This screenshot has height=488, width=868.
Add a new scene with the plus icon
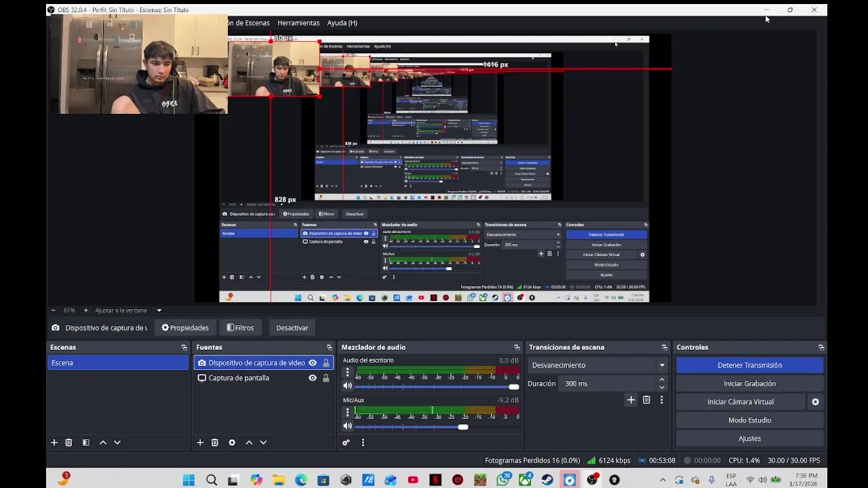pos(54,443)
